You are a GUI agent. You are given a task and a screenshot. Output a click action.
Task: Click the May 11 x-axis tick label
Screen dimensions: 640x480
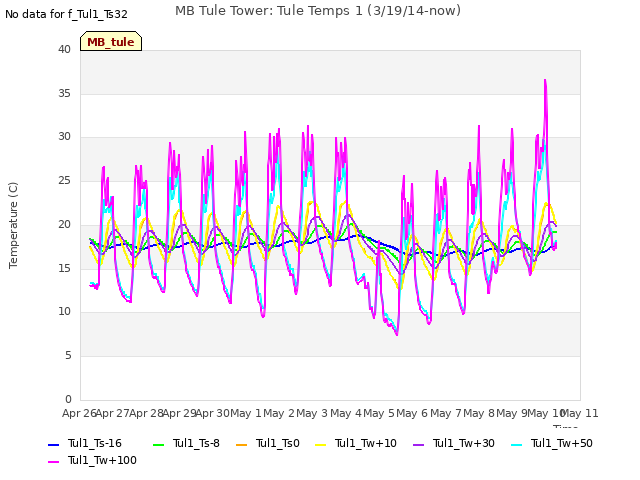[x=580, y=413]
